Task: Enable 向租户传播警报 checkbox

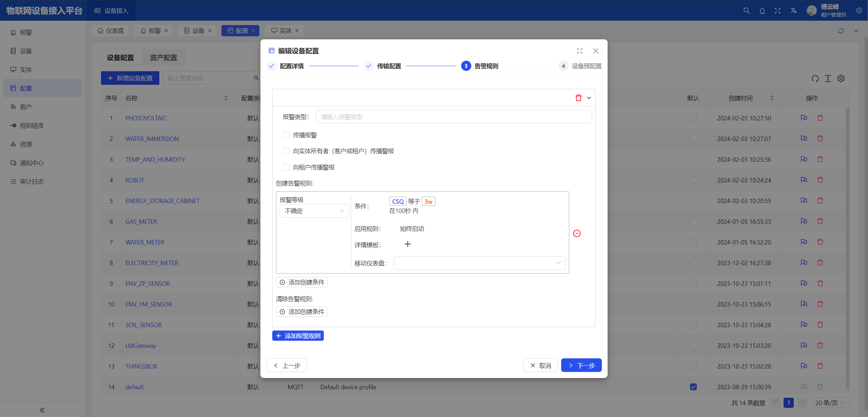Action: point(285,167)
